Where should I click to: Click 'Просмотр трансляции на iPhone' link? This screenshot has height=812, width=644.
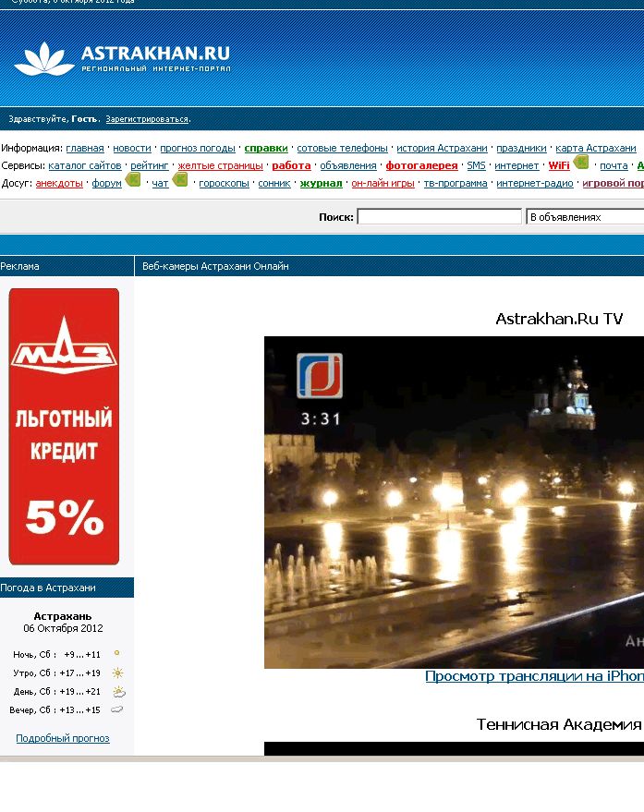point(534,676)
